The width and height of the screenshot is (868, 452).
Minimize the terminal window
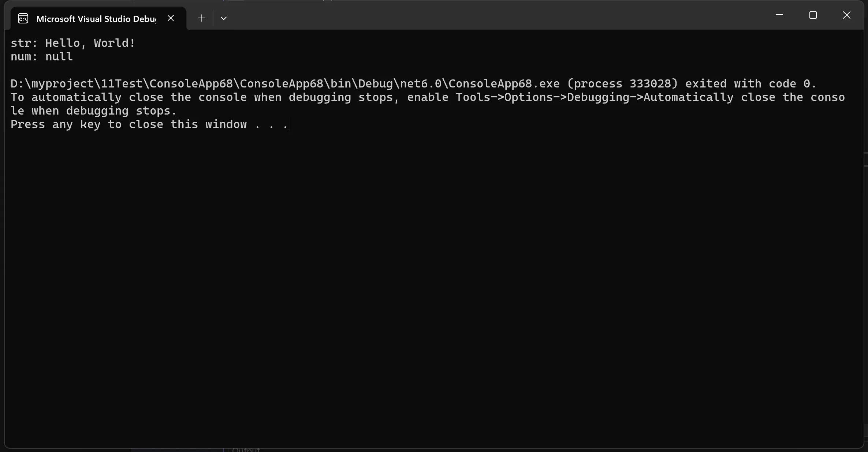pos(779,15)
